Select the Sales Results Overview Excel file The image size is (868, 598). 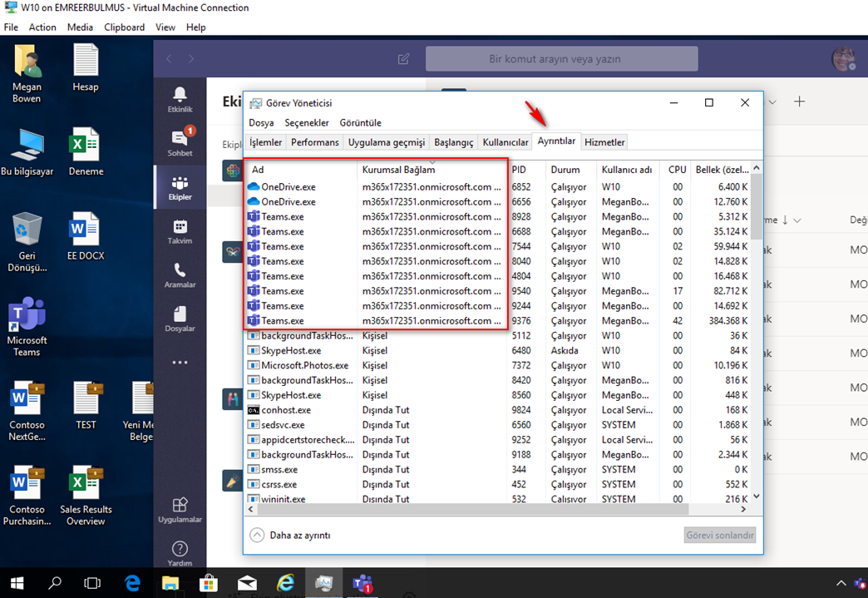point(86,497)
